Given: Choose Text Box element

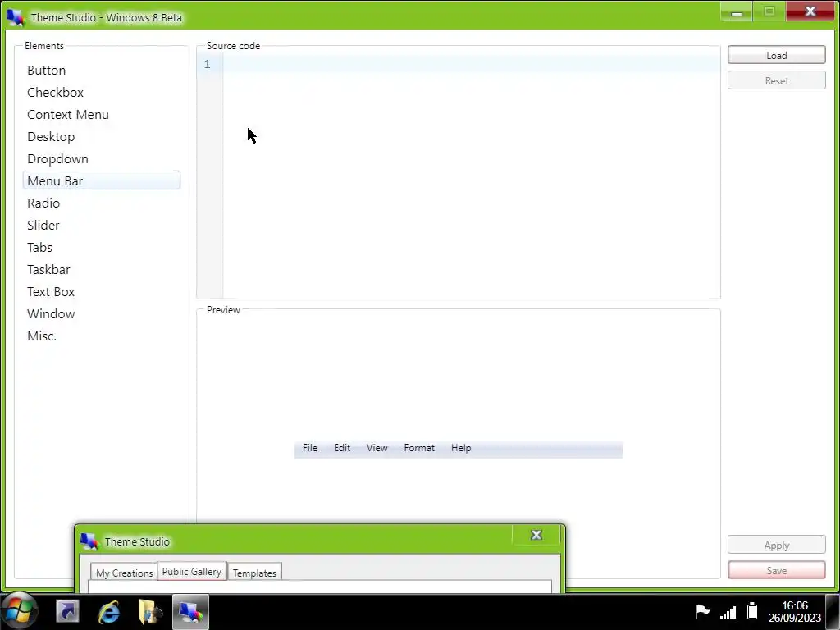Looking at the screenshot, I should coord(101,291).
